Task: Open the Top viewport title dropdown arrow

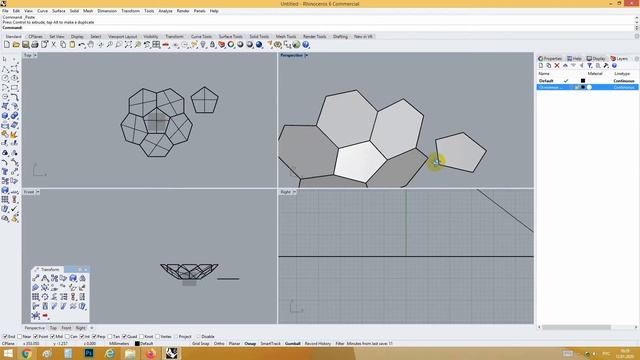Action: [x=35, y=55]
